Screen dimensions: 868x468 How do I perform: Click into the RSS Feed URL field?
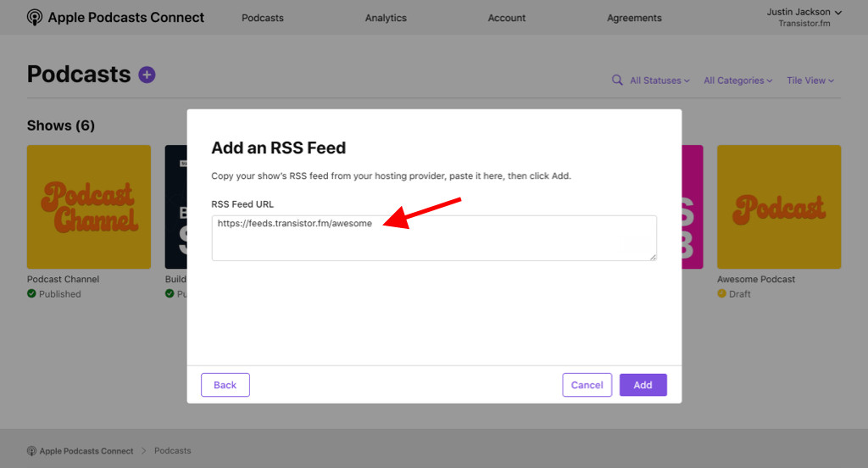(x=434, y=238)
